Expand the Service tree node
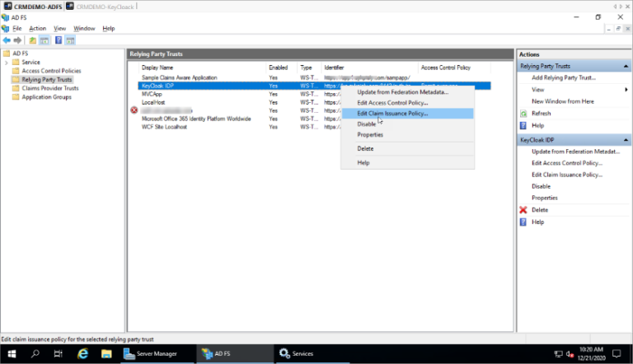This screenshot has width=633, height=364. pos(7,63)
